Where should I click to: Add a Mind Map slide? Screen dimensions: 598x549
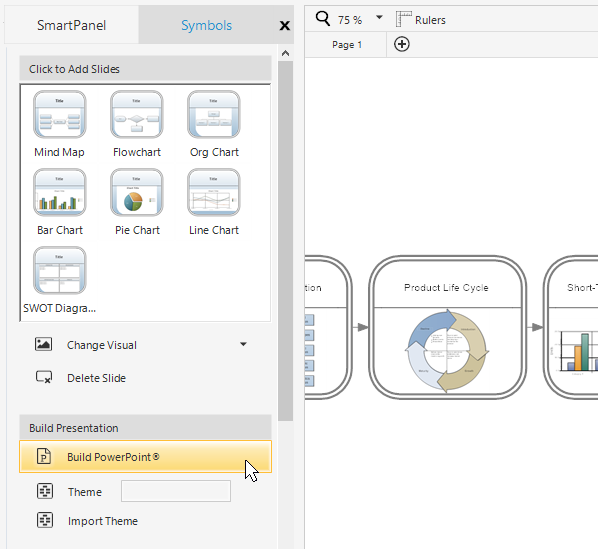tap(59, 114)
